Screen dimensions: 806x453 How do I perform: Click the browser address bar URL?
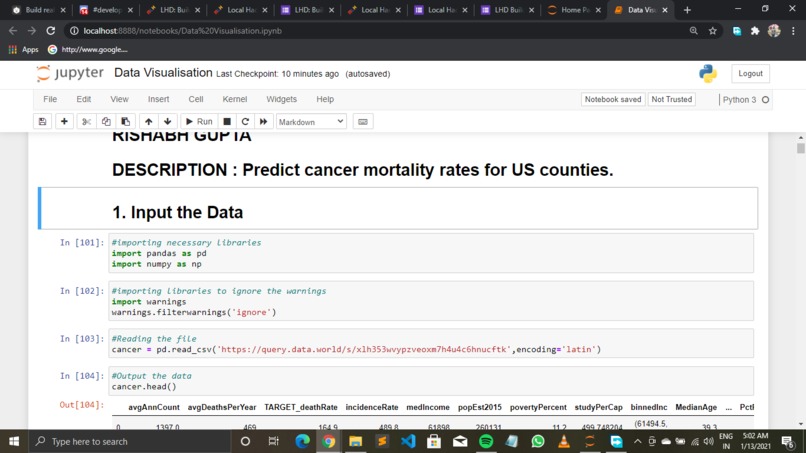(182, 31)
